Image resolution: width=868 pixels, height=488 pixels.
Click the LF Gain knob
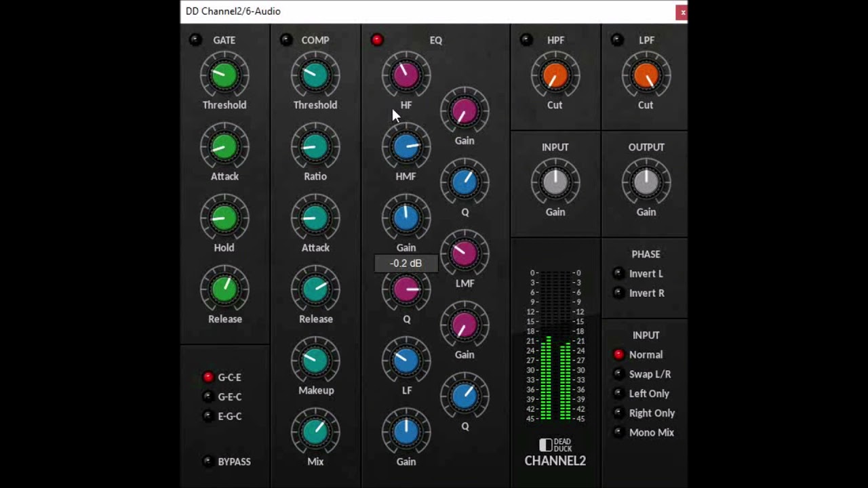(x=406, y=432)
